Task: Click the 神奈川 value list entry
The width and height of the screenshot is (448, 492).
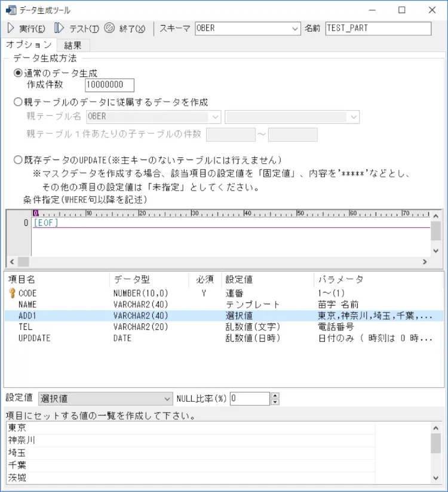Action: click(x=191, y=440)
